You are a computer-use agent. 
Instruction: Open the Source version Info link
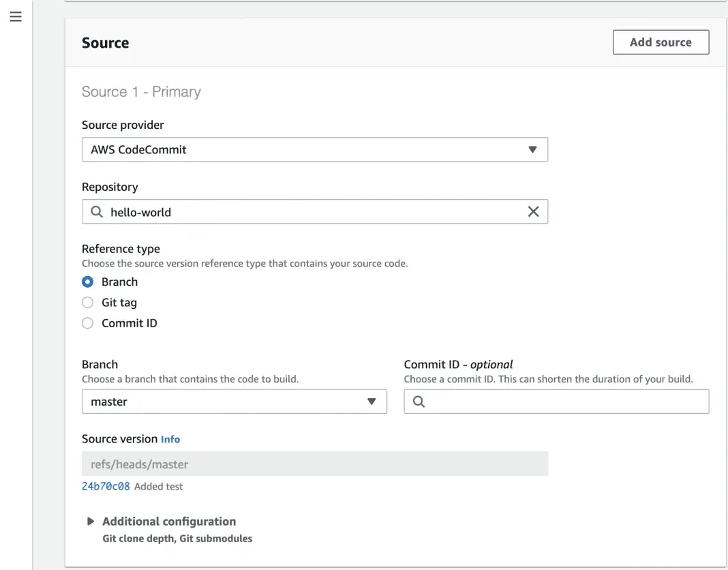click(x=170, y=439)
